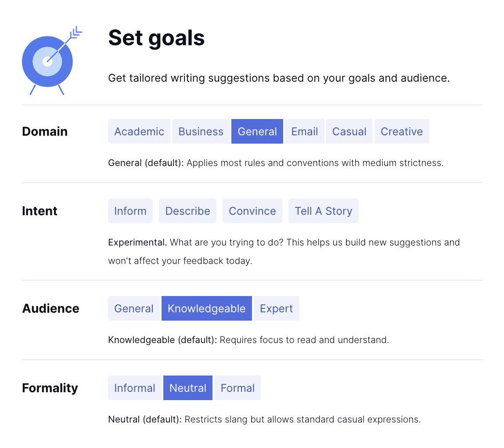Select the Creative domain
Screen dimensions: 504x448
pos(402,131)
